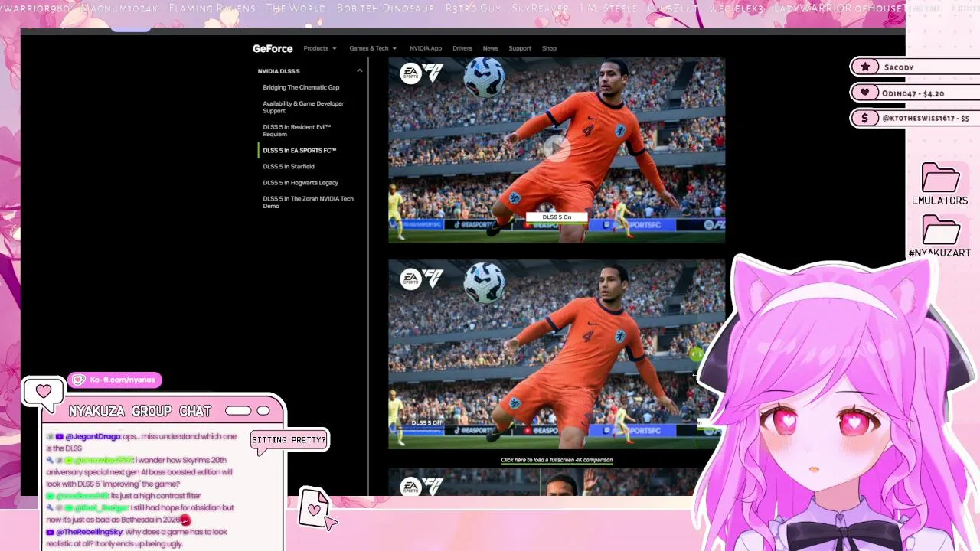Jump to Availability & Game Developer Support
The width and height of the screenshot is (980, 551).
(x=303, y=107)
